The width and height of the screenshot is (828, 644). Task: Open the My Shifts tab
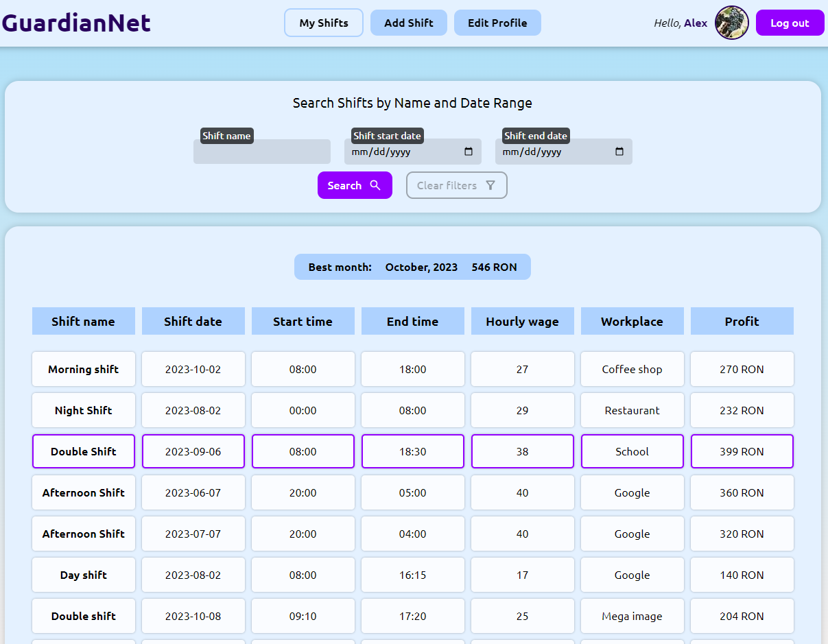(x=323, y=23)
